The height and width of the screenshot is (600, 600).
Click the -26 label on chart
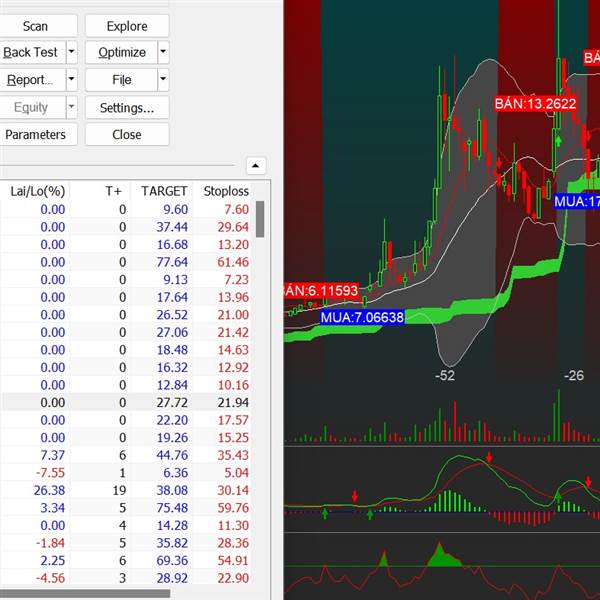click(574, 376)
